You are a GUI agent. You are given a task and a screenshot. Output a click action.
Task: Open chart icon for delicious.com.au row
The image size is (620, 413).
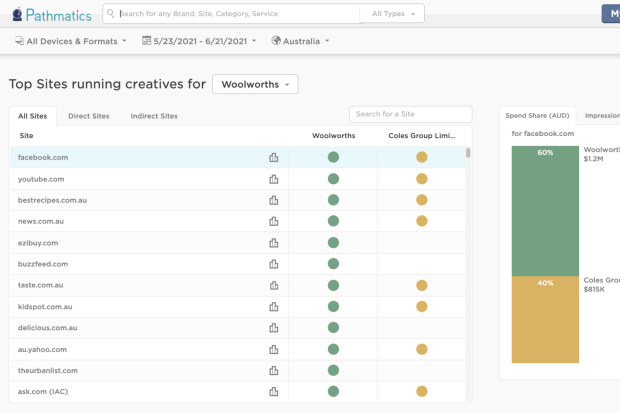click(x=274, y=328)
